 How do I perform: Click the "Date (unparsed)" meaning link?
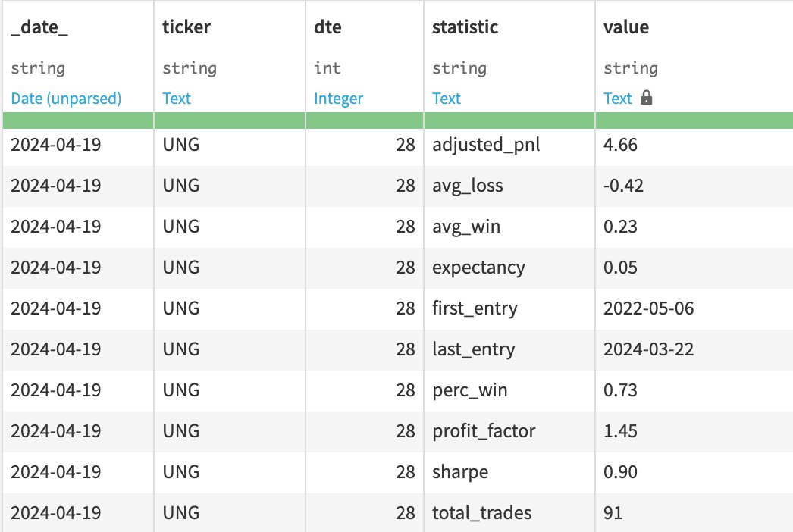point(66,99)
